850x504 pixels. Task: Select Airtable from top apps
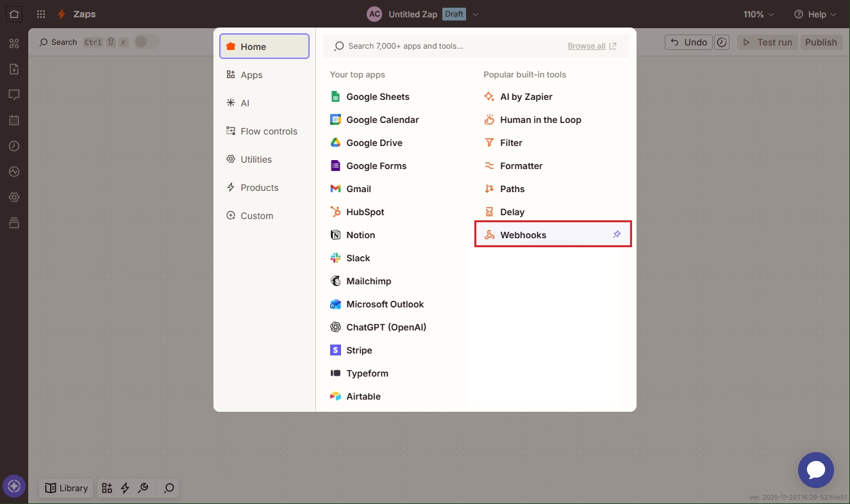(355, 396)
